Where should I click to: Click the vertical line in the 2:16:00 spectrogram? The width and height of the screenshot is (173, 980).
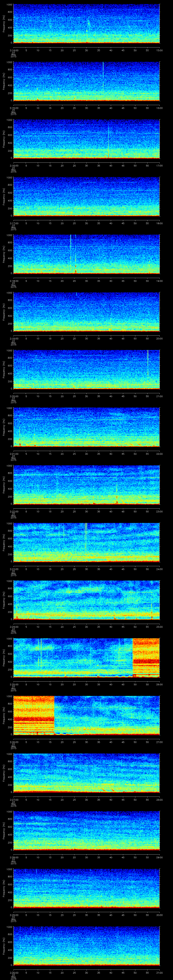point(108,139)
